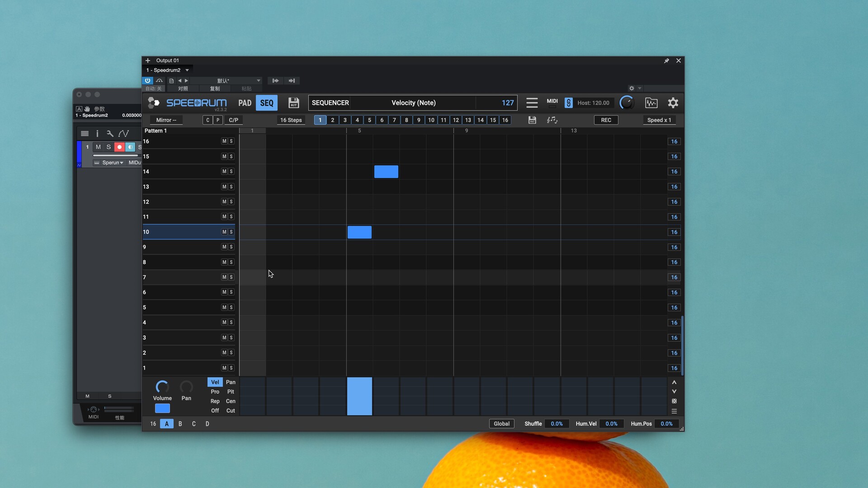Open the Sperun instrument dropdown in track window
Image resolution: width=868 pixels, height=488 pixels.
pyautogui.click(x=112, y=163)
